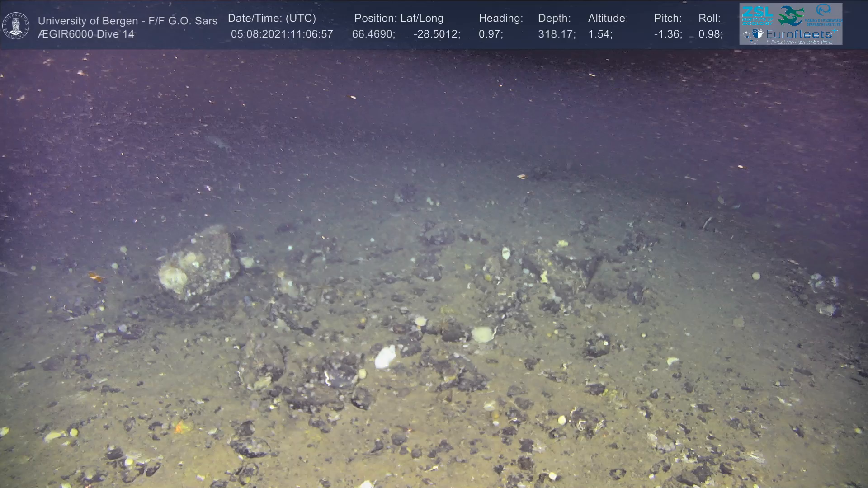Click the University of Bergen seal logo
Image resolution: width=868 pixels, height=488 pixels.
16,26
